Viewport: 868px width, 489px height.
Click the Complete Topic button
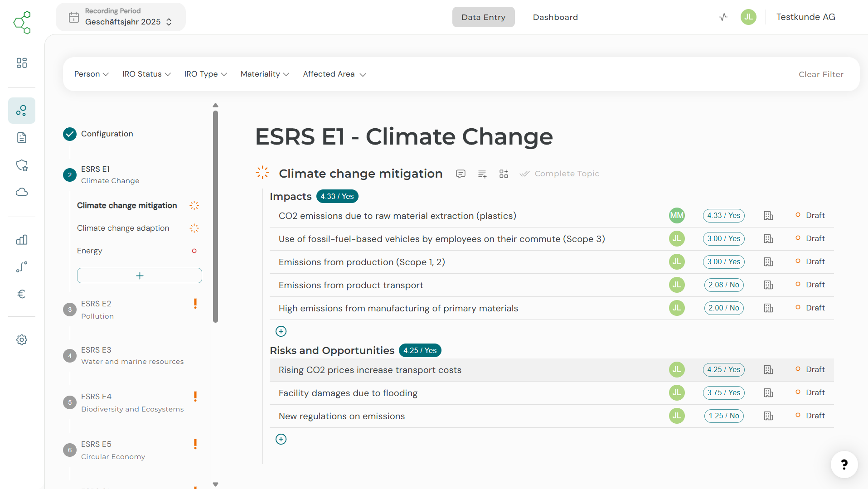[560, 174]
